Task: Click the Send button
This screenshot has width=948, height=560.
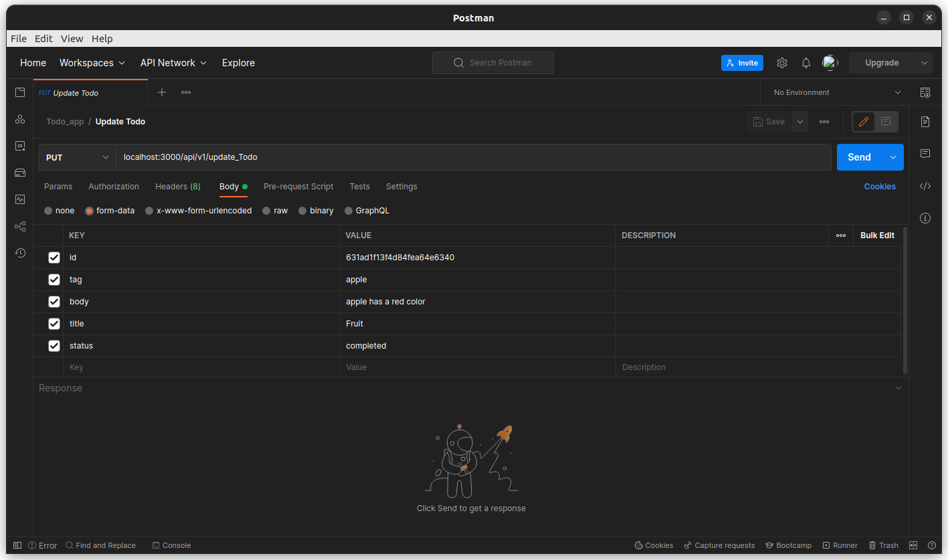Action: [x=860, y=157]
